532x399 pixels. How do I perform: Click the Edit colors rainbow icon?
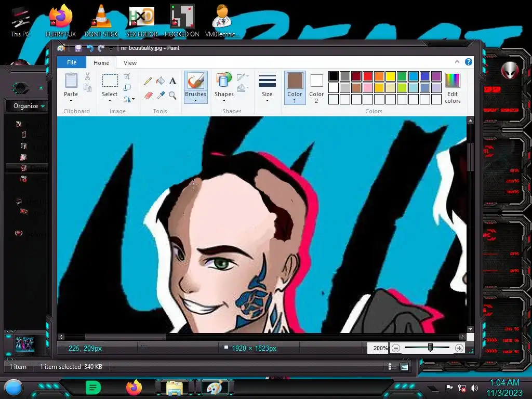(453, 81)
